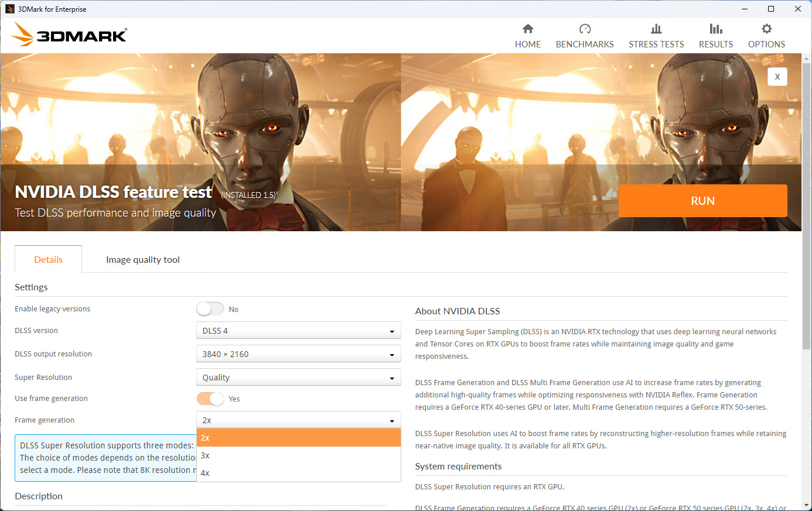Open the Options gear icon
The width and height of the screenshot is (812, 511).
click(766, 29)
